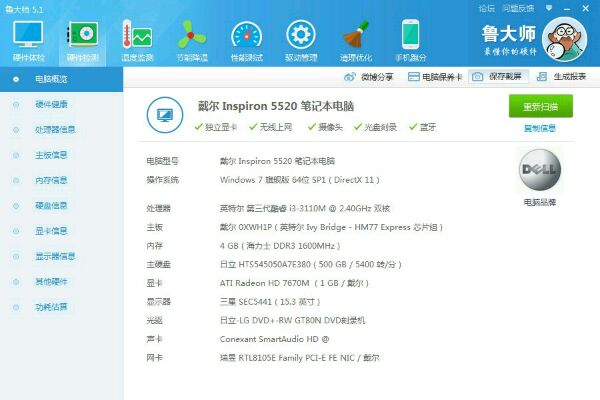
Task: Click Windows 7 operating system value
Action: tap(300, 180)
